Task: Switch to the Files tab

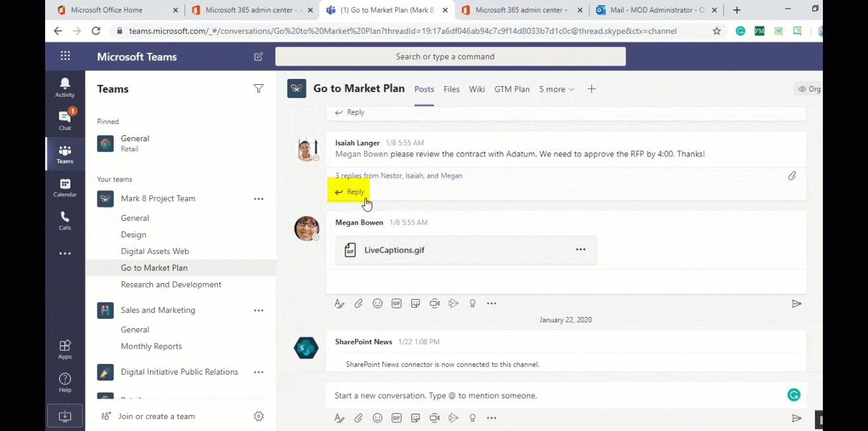Action: pyautogui.click(x=451, y=89)
